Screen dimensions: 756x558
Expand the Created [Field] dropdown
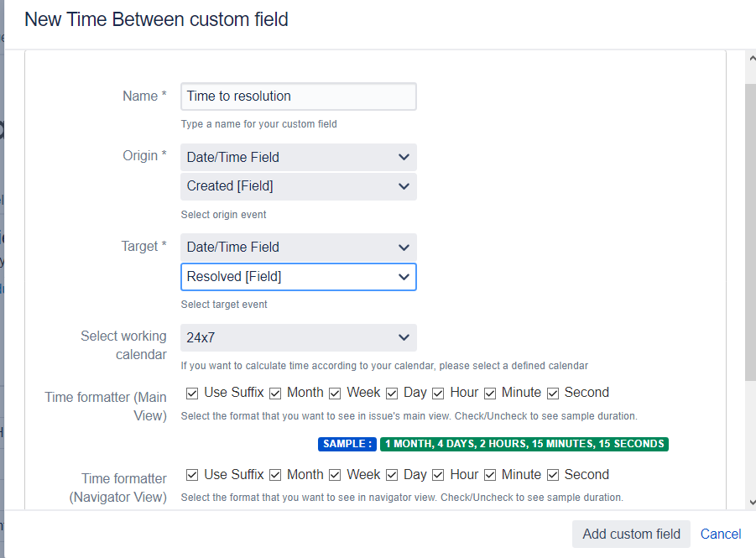[x=298, y=186]
